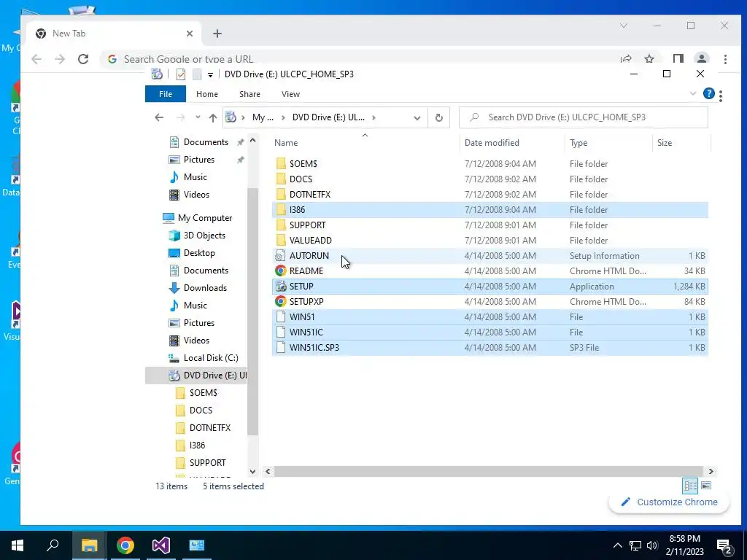Open taskbar Search
Viewport: 747px width, 560px height.
coord(53,545)
